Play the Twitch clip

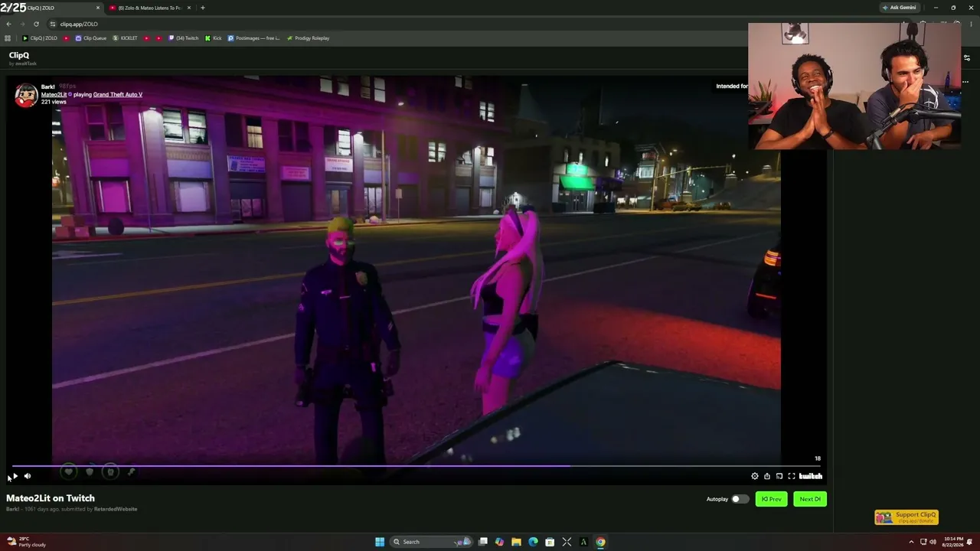pyautogui.click(x=15, y=476)
